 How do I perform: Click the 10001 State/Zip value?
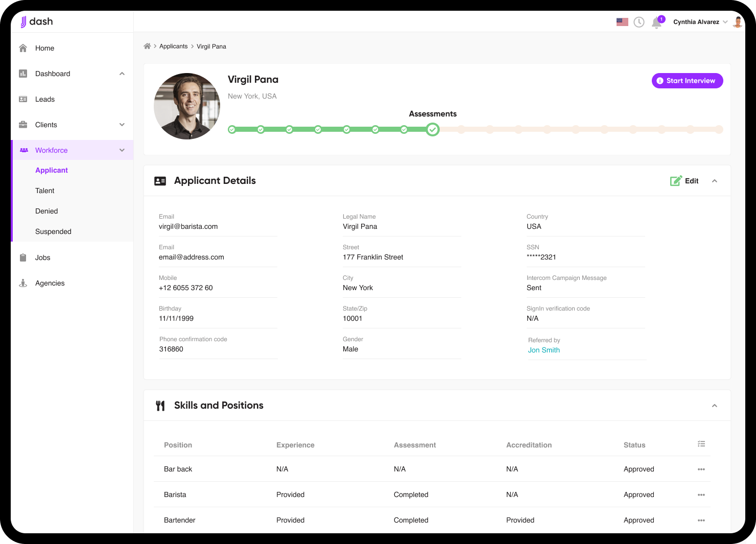point(352,318)
